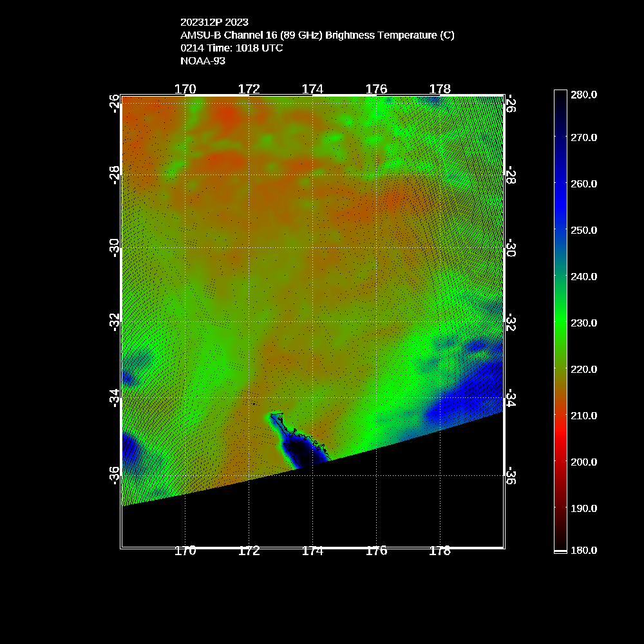Click the -26 latitude label on right axis
The width and height of the screenshot is (644, 644).
click(511, 104)
